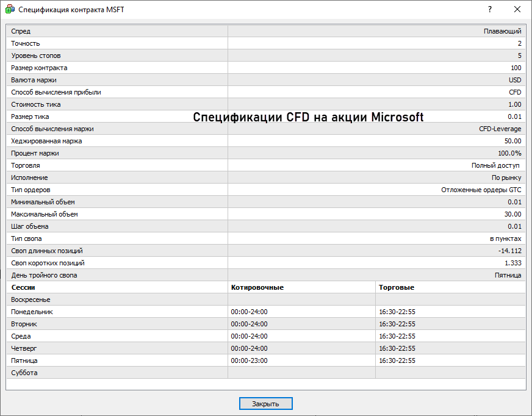Screen dimensions: 532x416
Task: Click the Валюта маржи USD value
Action: (x=515, y=80)
